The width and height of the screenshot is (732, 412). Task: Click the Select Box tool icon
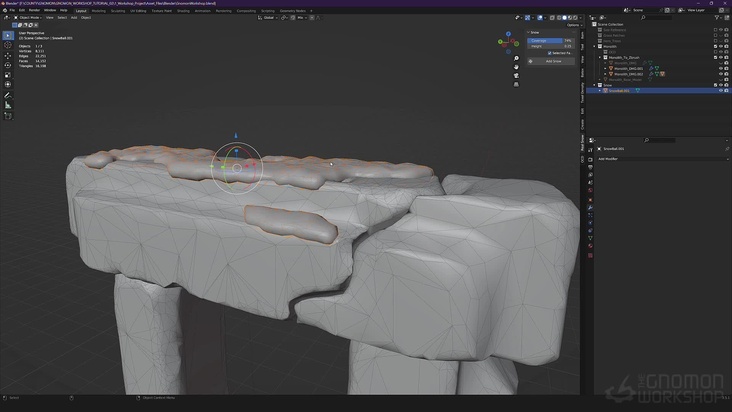pos(8,35)
